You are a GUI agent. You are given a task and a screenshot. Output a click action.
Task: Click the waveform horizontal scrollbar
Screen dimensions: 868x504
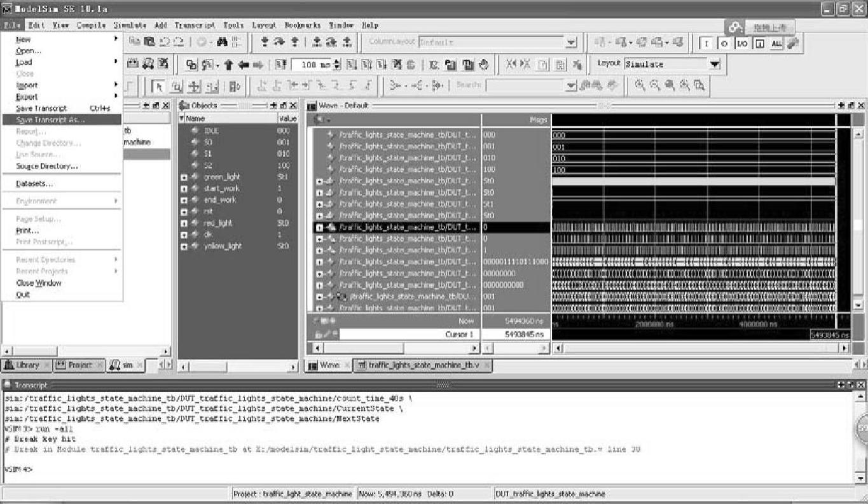click(x=700, y=348)
